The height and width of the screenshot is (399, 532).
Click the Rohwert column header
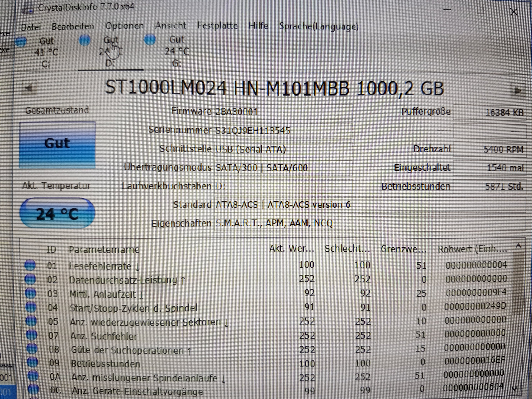[x=472, y=249]
